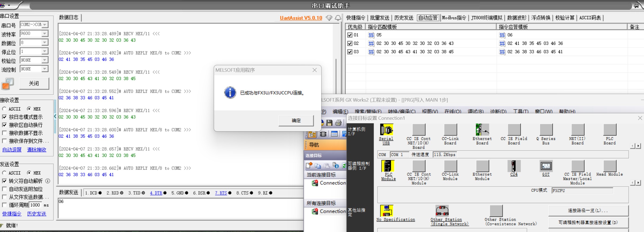This screenshot has height=232, width=644.
Task: Click the 自动滚屏 link
Action: coord(12,150)
